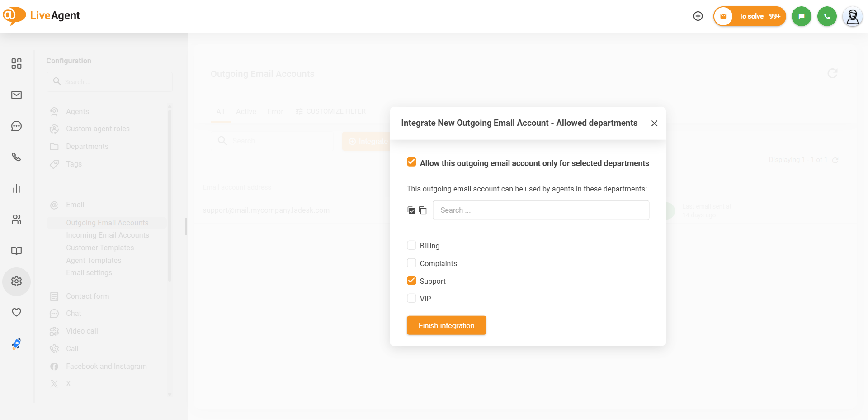The height and width of the screenshot is (420, 868).
Task: Enable the VIP department checkbox
Action: [411, 298]
